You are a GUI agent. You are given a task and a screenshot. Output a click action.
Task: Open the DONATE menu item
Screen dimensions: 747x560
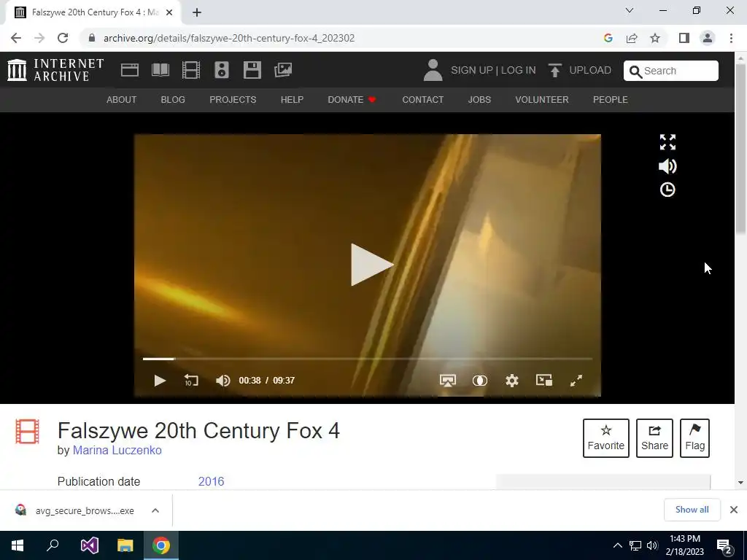point(352,99)
